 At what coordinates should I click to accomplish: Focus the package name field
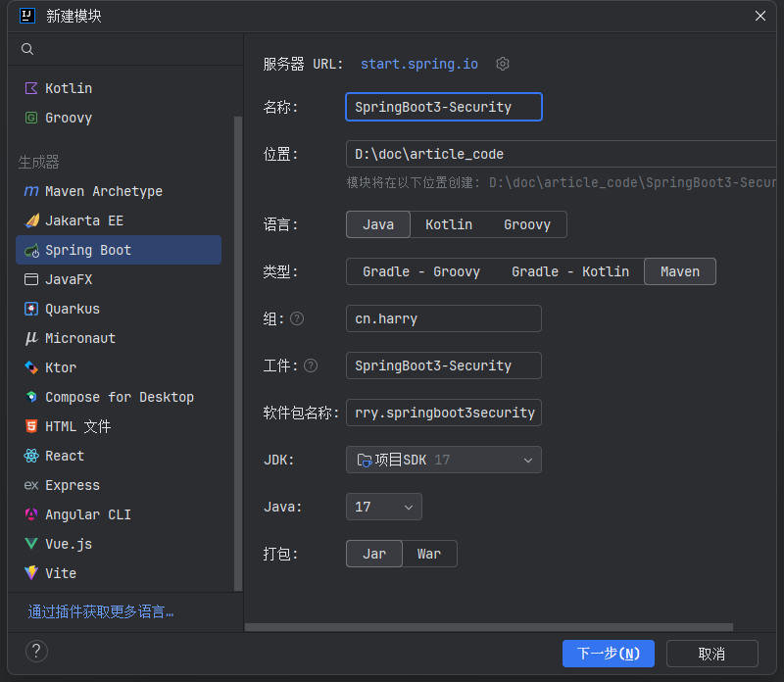(x=444, y=413)
